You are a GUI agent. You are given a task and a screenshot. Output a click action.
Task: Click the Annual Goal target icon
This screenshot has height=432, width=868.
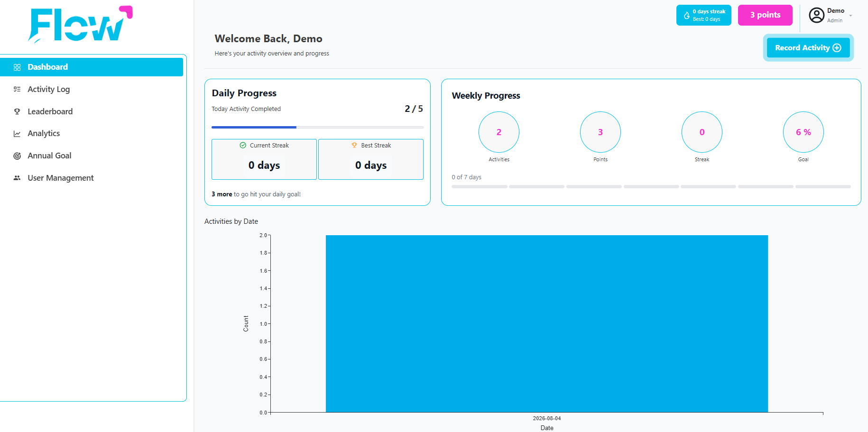click(17, 156)
